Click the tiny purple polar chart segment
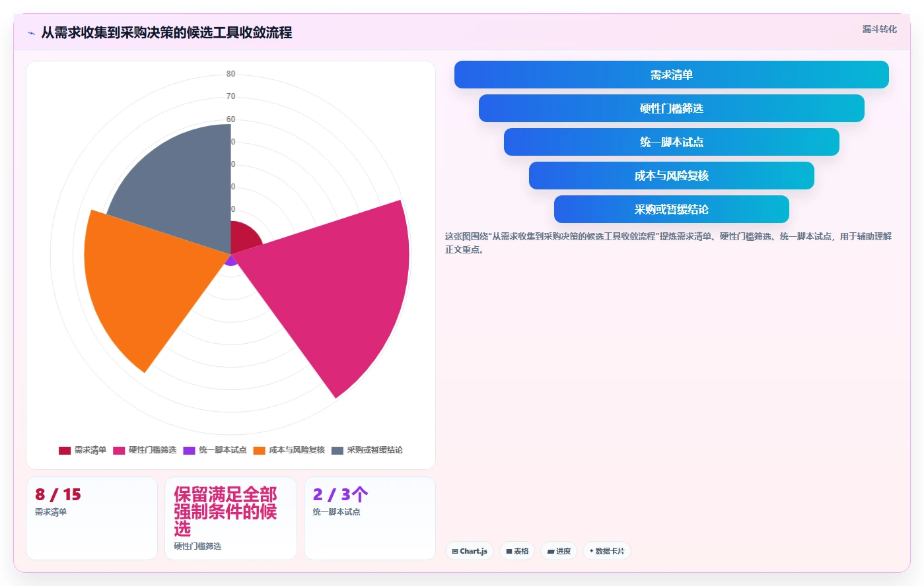 (231, 261)
